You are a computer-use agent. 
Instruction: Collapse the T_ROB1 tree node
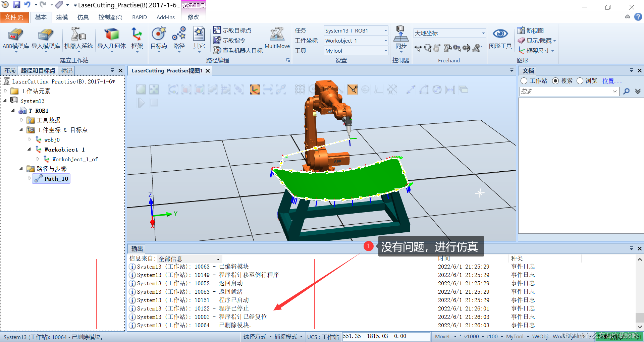(x=13, y=110)
